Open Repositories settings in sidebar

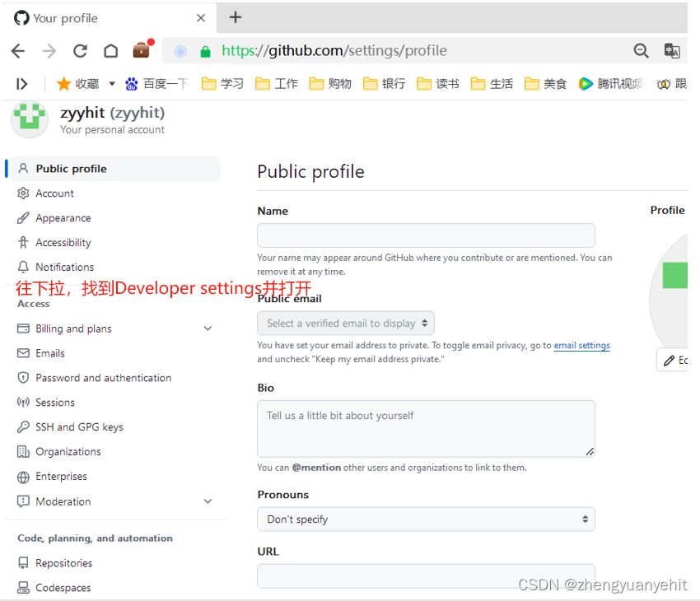[x=54, y=563]
